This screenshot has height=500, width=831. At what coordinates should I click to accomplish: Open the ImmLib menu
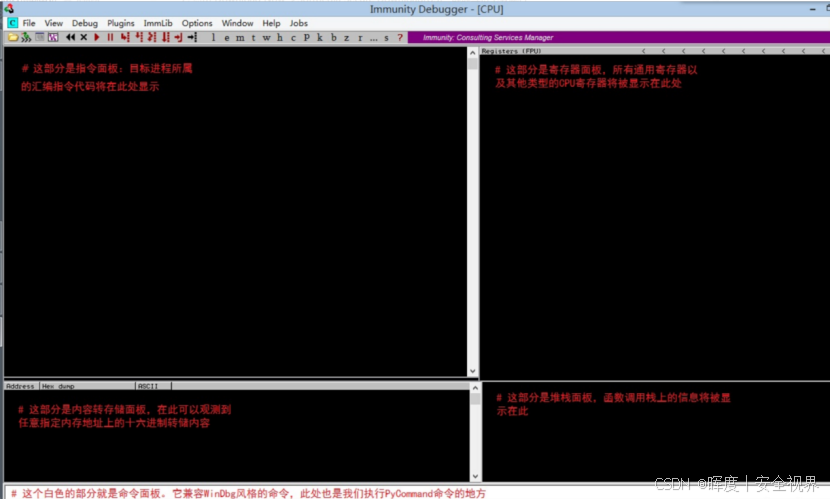pos(158,23)
